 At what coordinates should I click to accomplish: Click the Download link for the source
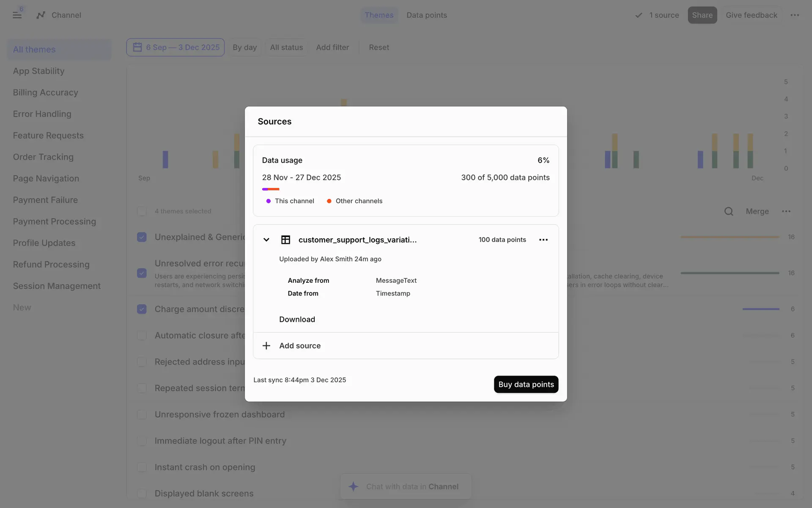[x=297, y=319]
